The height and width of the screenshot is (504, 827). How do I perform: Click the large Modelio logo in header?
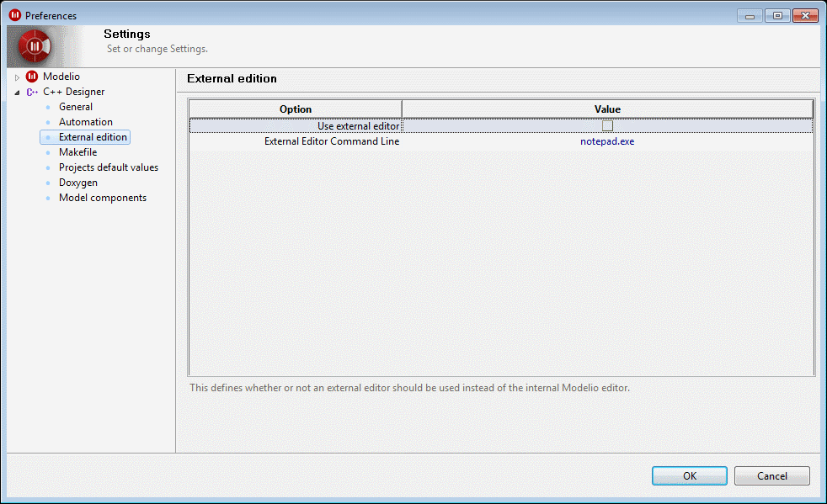click(35, 46)
